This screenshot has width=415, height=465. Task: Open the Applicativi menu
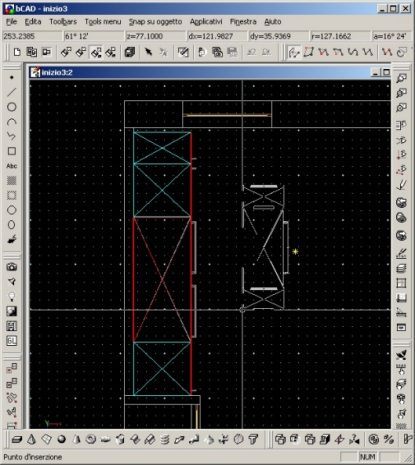tap(206, 22)
